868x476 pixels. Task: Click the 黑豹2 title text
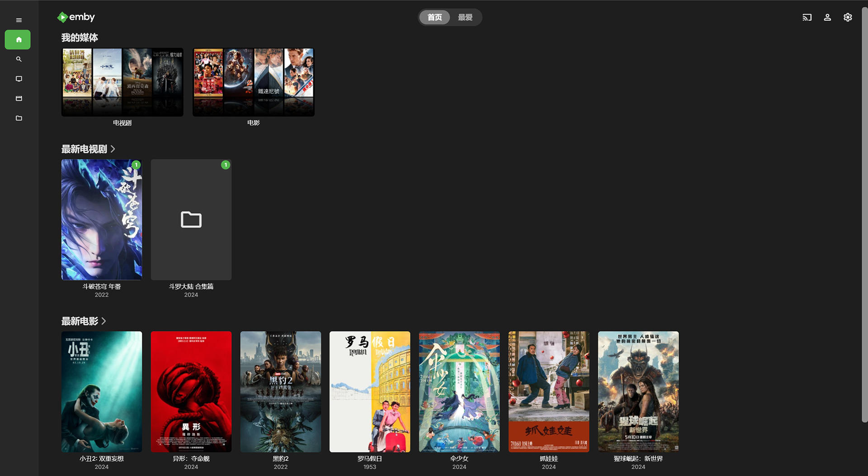click(281, 458)
